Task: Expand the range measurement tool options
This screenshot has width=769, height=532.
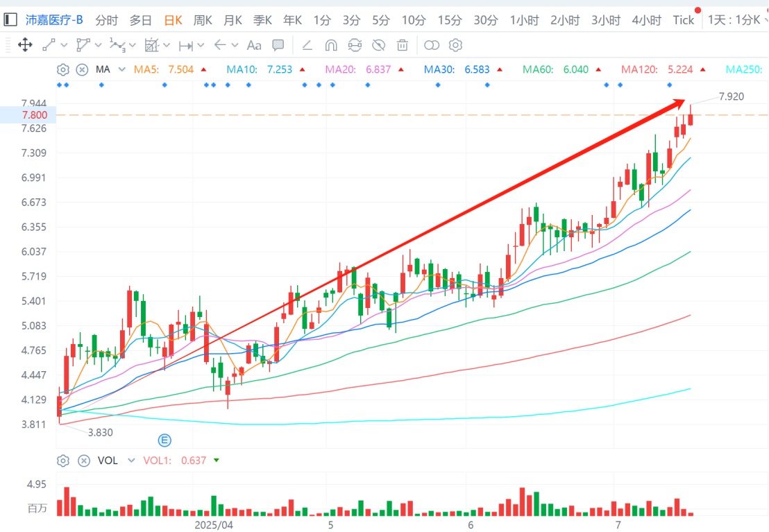Action: click(x=201, y=45)
